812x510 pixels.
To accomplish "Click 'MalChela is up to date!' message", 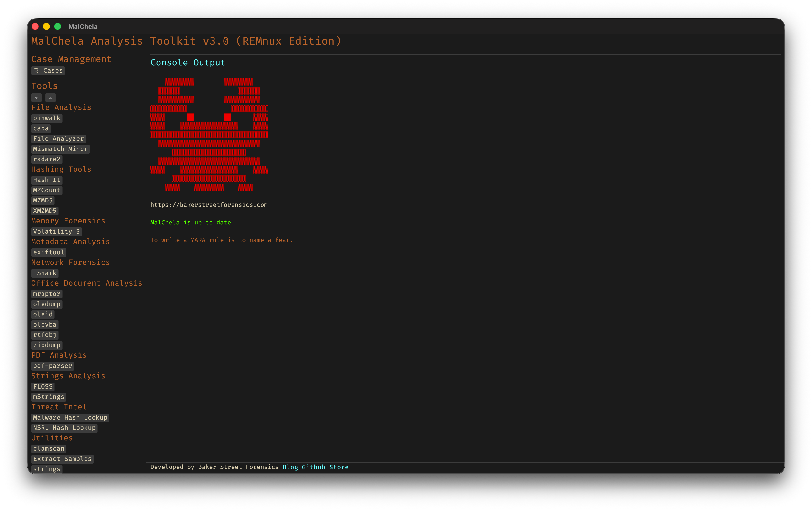I will tap(192, 223).
